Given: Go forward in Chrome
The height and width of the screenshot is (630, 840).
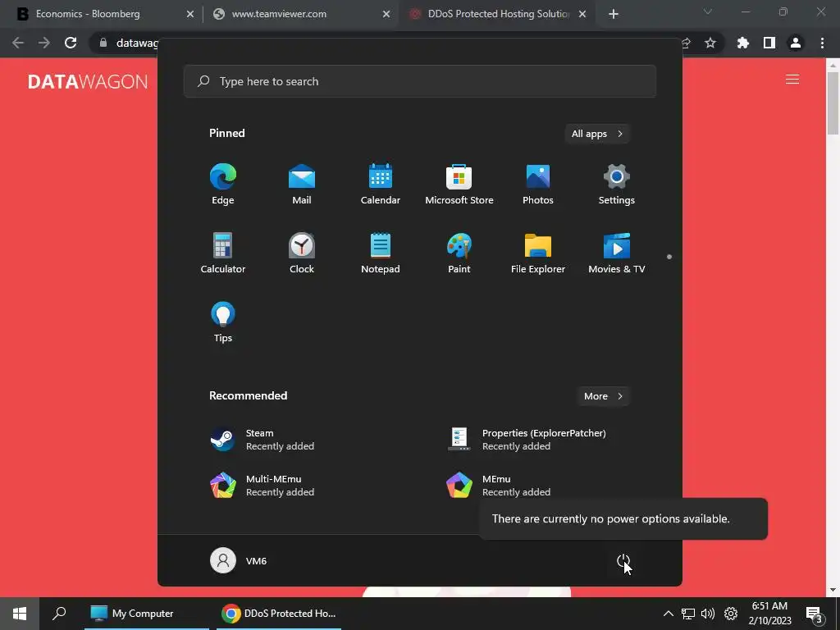Looking at the screenshot, I should click(44, 43).
